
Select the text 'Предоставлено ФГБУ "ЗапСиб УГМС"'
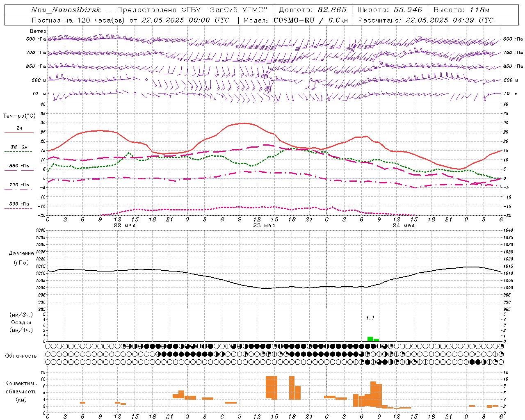point(192,10)
